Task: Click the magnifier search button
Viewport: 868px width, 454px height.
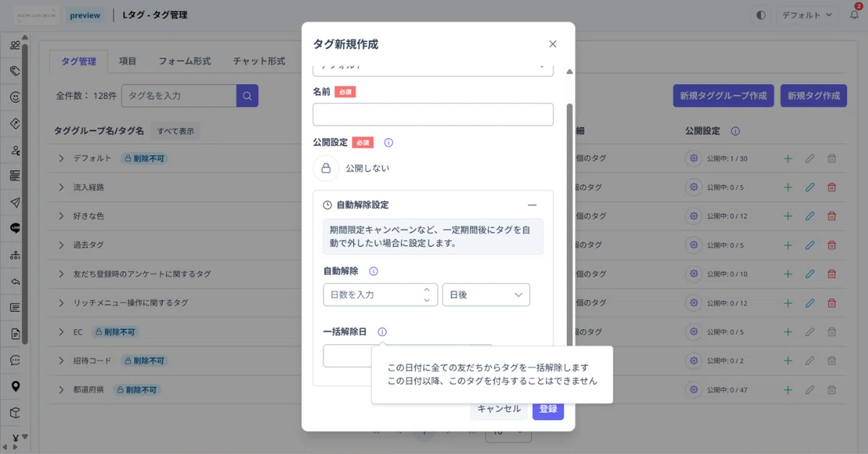Action: [247, 95]
